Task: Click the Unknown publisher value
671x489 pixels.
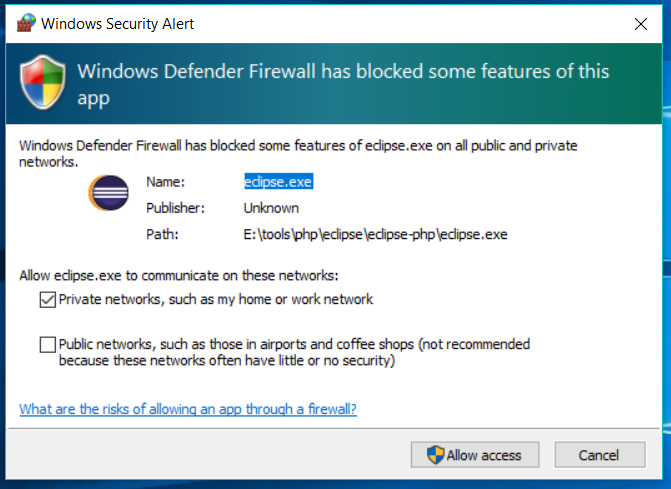Action: coord(271,208)
